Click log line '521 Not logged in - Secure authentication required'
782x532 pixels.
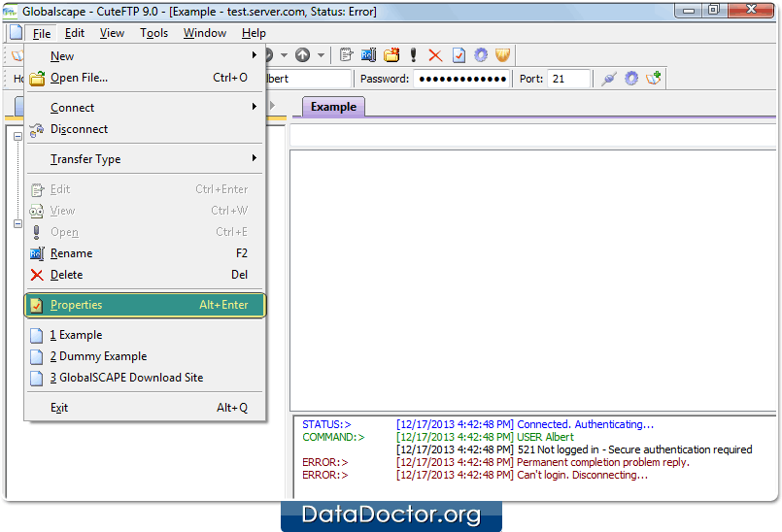coord(634,449)
